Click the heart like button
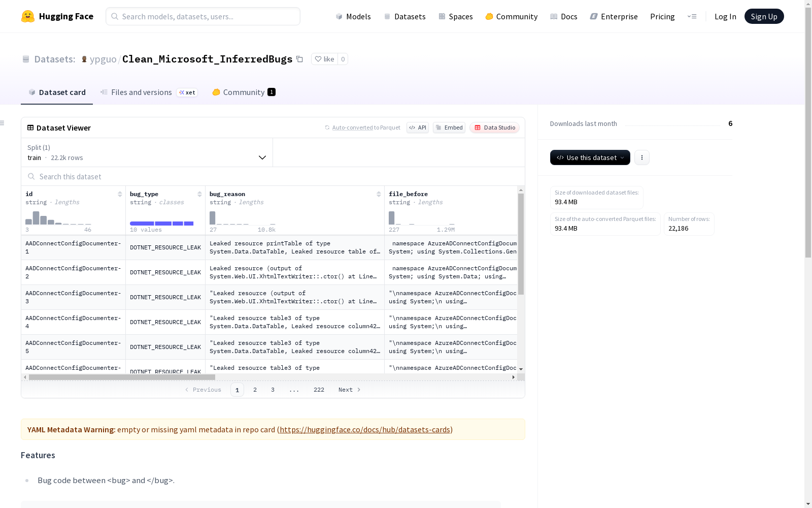The image size is (812, 508). pos(324,59)
